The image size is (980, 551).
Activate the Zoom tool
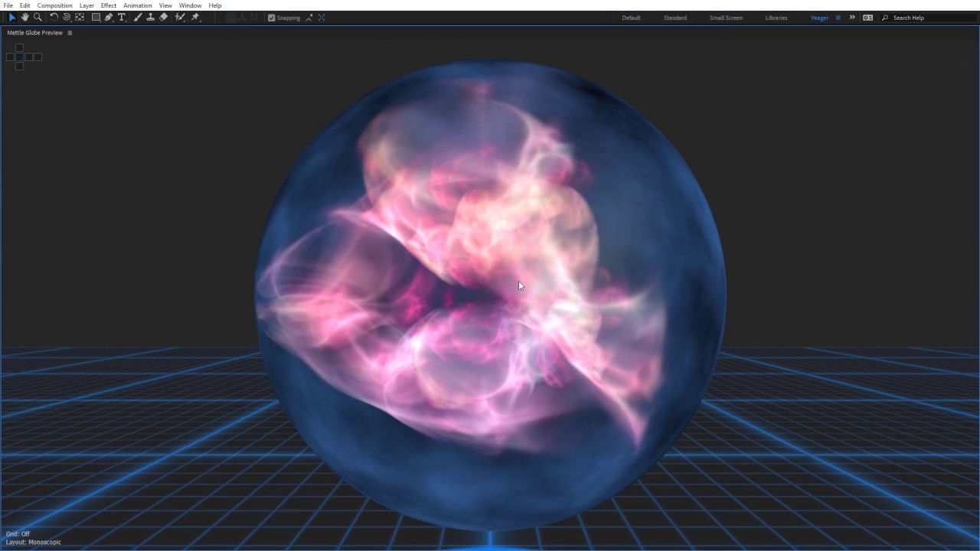point(38,17)
